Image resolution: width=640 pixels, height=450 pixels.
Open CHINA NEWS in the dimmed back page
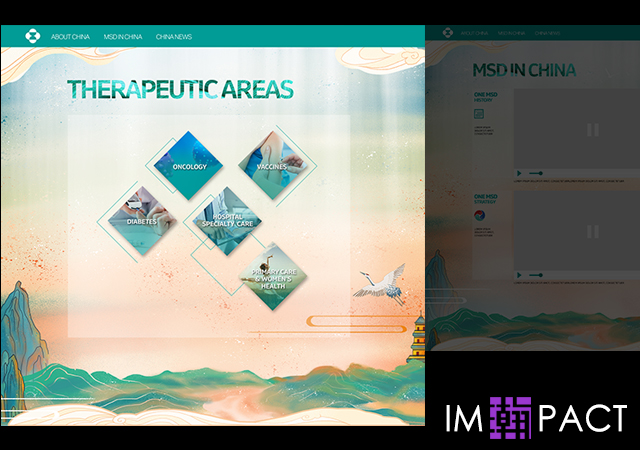tap(547, 33)
